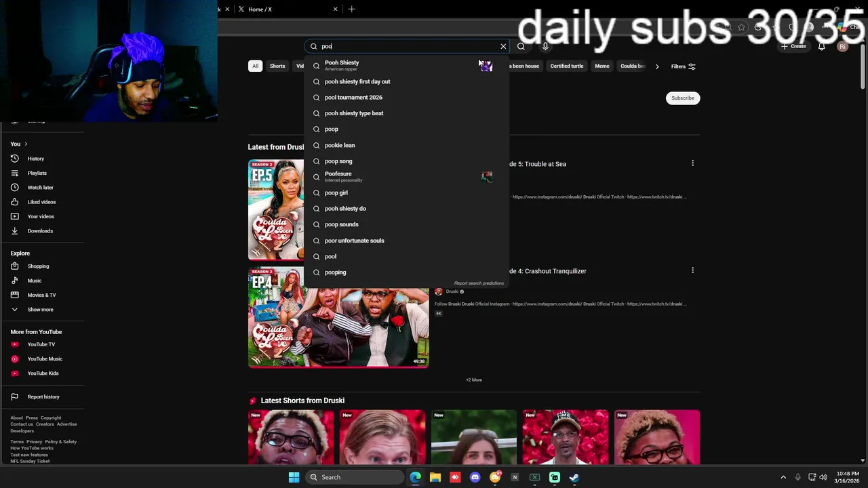Select the All filter chip

click(255, 66)
